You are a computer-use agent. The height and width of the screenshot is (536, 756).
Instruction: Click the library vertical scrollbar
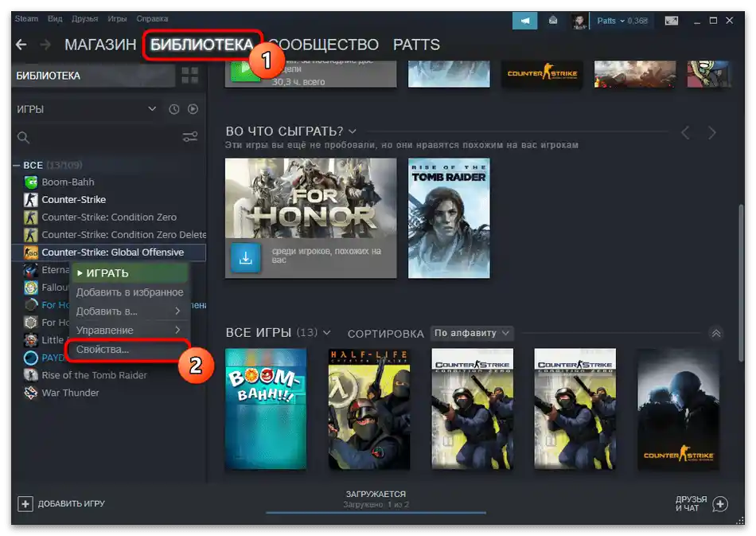741,282
